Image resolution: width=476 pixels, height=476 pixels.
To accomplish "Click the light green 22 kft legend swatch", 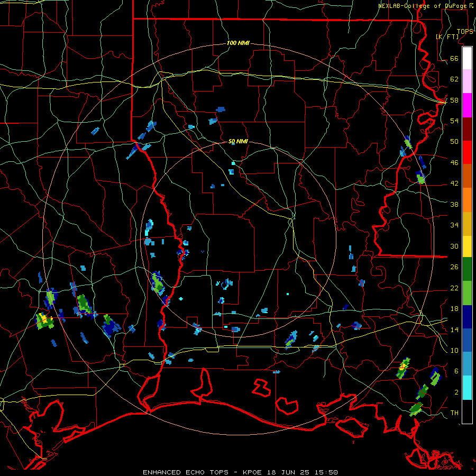I will (467, 293).
